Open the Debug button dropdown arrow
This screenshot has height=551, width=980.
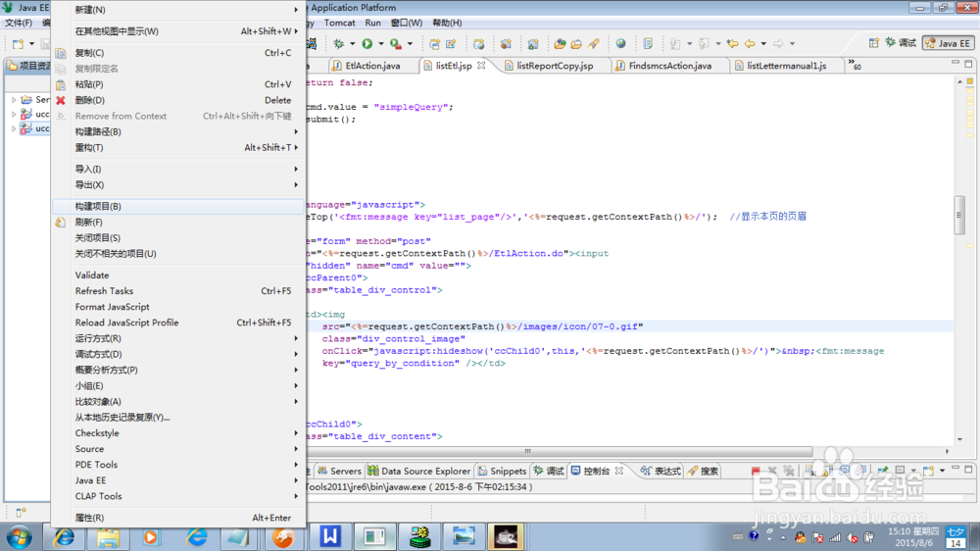352,44
